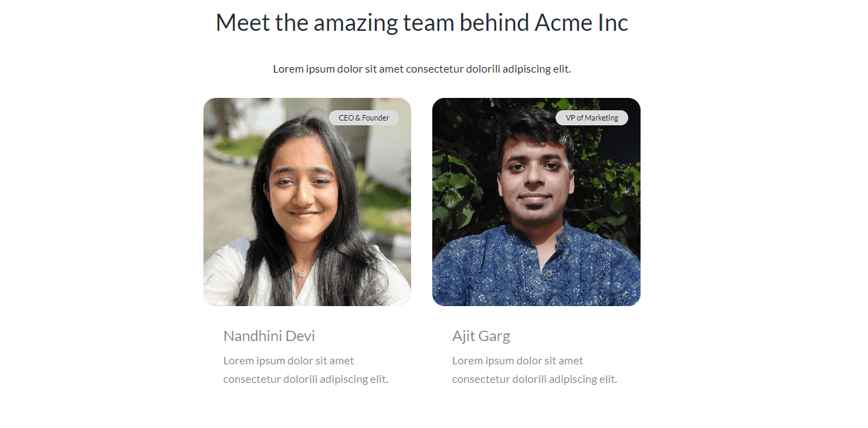Select the description under Ajit Garg
The height and width of the screenshot is (428, 868).
tap(534, 370)
